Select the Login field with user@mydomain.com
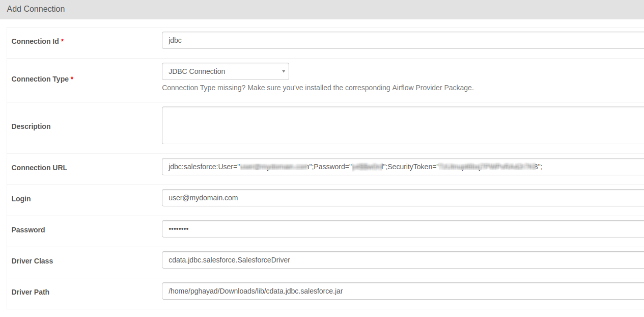The image size is (644, 317). point(402,198)
